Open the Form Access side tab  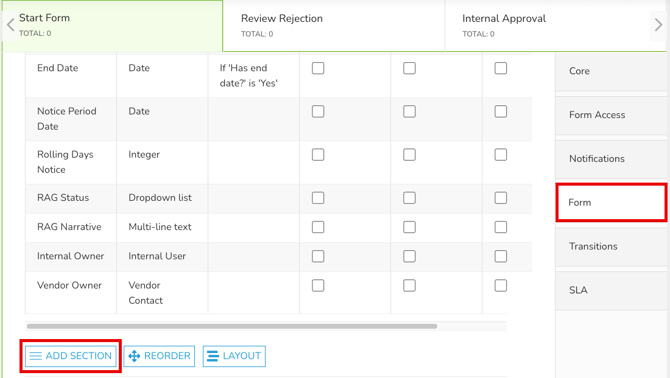[611, 115]
